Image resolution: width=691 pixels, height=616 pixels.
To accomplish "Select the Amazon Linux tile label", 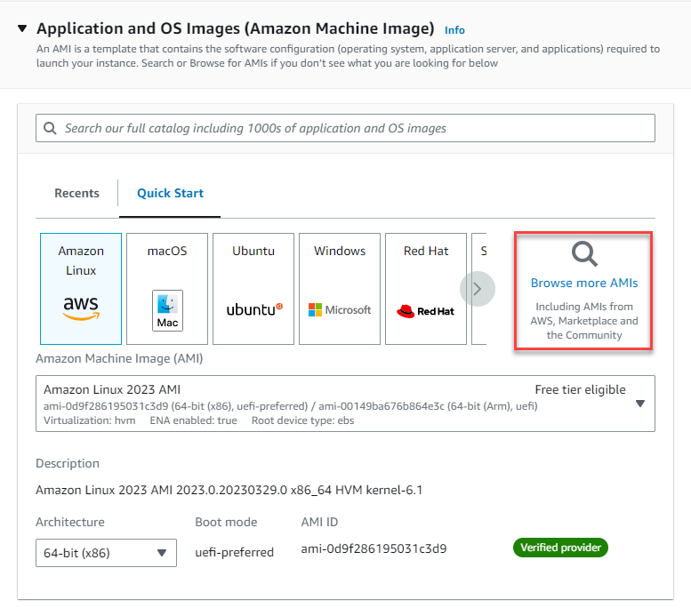I will (x=81, y=260).
